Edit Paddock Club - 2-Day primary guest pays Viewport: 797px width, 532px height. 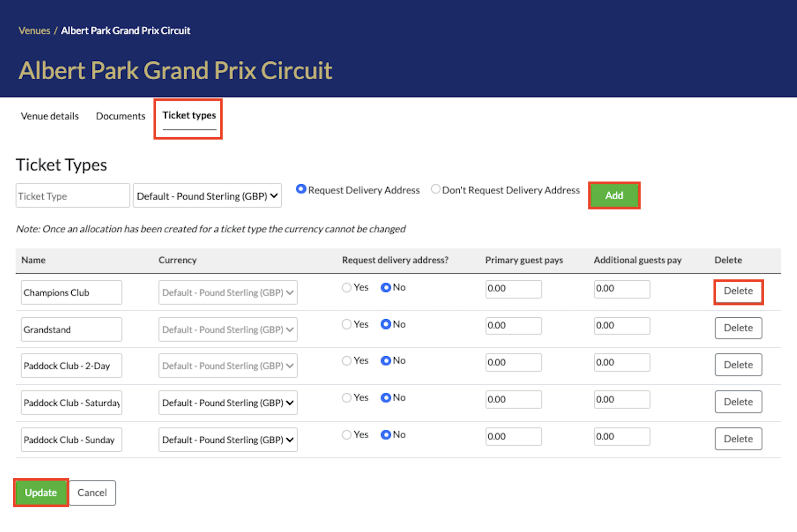pos(513,362)
